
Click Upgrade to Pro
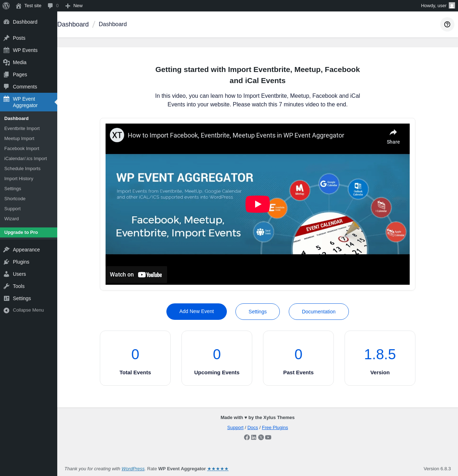29,232
